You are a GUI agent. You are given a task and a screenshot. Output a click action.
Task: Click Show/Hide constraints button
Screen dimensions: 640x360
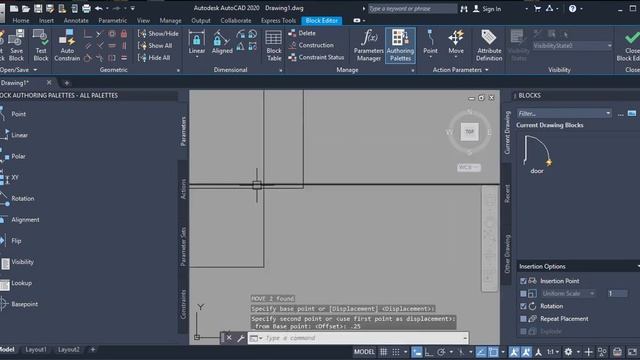[x=158, y=33]
